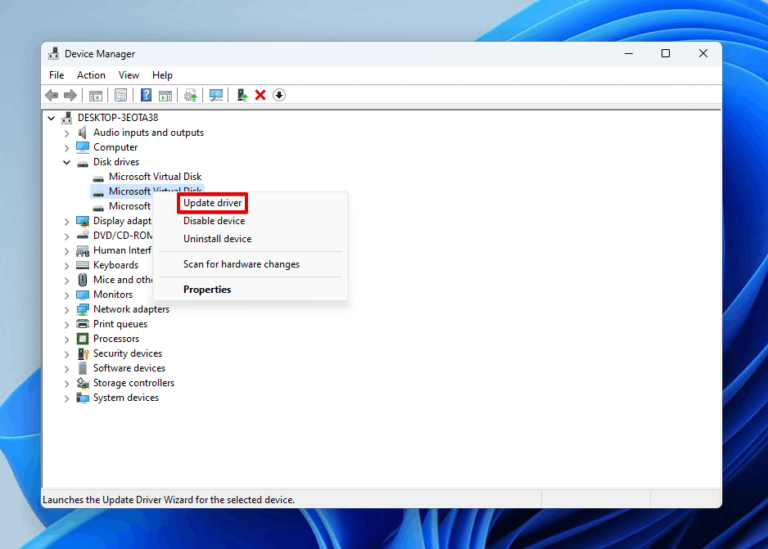The image size is (768, 549).
Task: Select Disable device in context menu
Action: click(214, 221)
